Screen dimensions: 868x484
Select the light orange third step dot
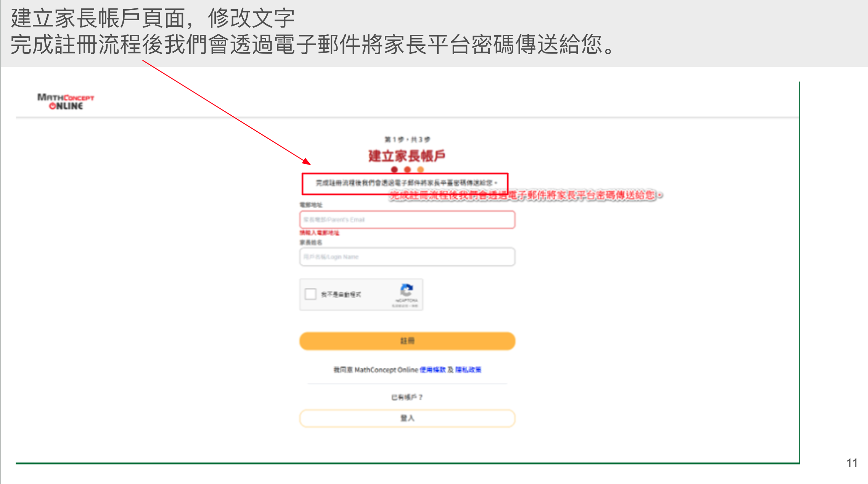[x=420, y=169]
